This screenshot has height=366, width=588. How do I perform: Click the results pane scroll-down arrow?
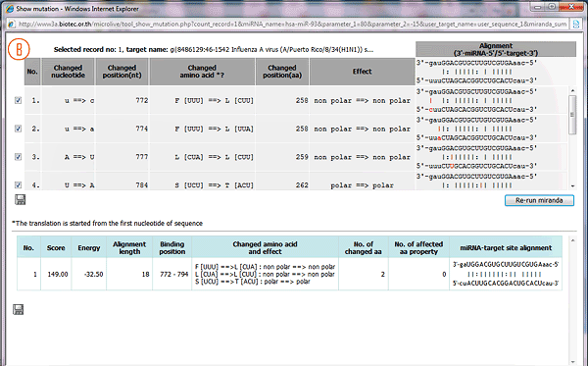(x=572, y=362)
